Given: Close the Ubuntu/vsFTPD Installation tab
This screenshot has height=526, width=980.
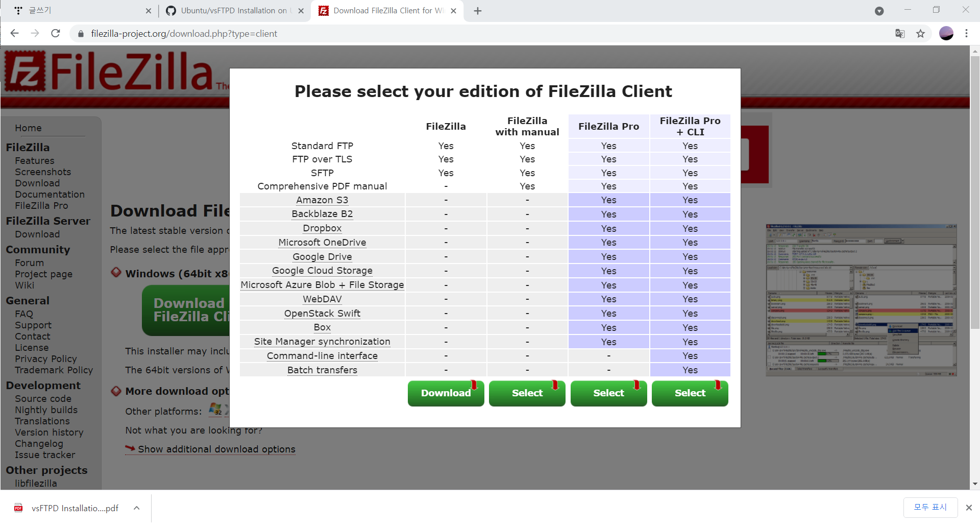Looking at the screenshot, I should pyautogui.click(x=301, y=11).
